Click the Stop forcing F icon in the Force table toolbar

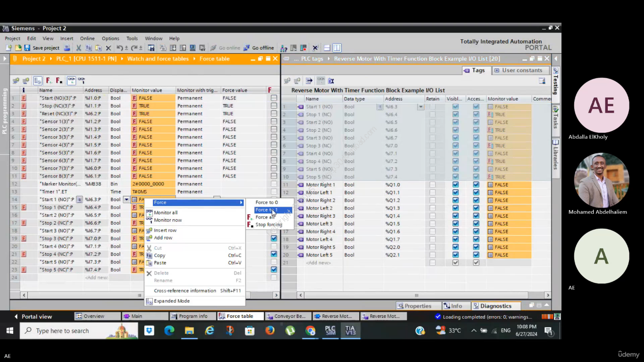[x=59, y=80]
